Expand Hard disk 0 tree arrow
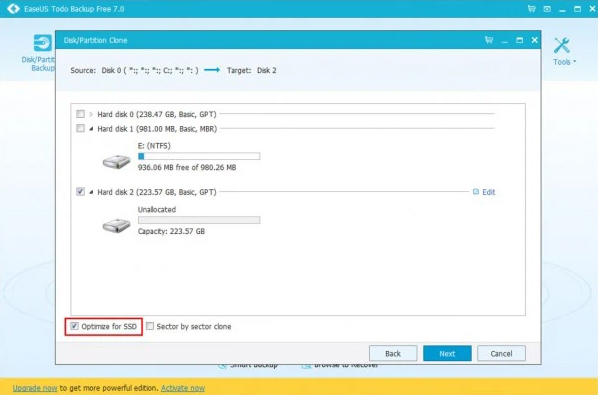This screenshot has width=598, height=395. tap(91, 114)
